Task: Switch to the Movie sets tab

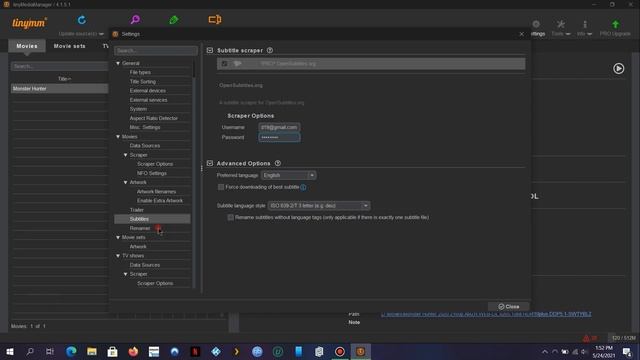Action: tap(70, 46)
